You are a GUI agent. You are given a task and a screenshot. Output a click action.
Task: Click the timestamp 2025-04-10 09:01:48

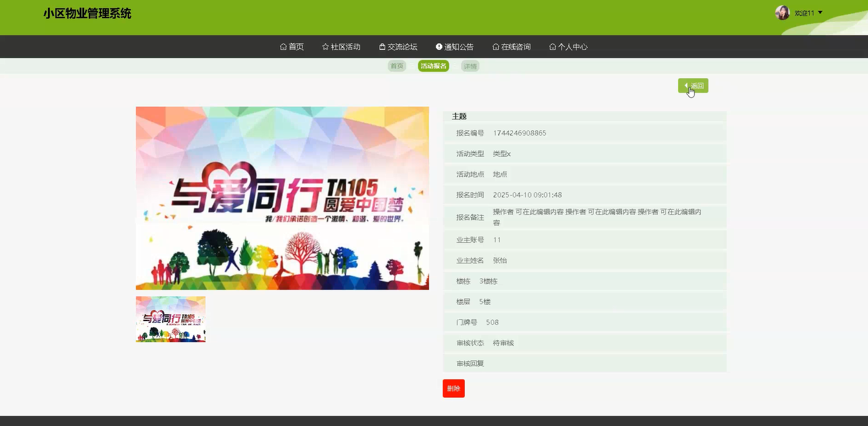coord(527,195)
